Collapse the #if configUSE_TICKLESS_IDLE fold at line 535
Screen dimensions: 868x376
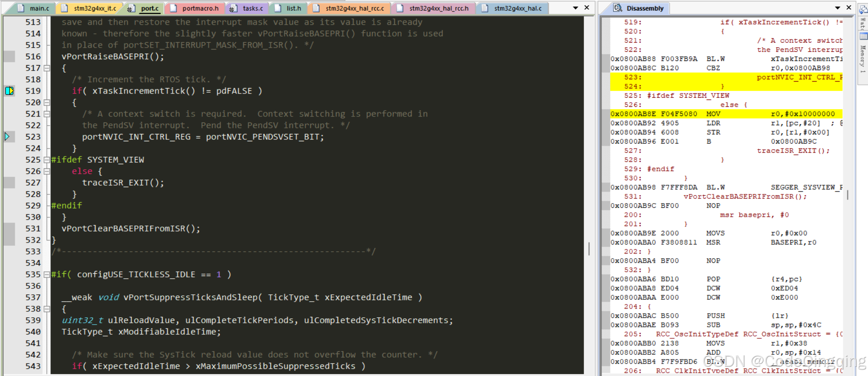[47, 274]
